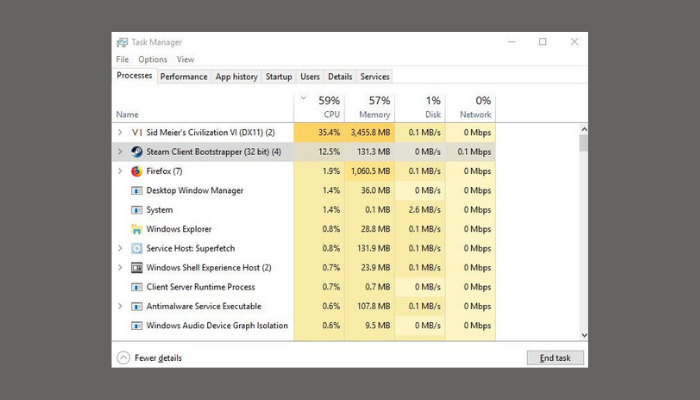Click the Task Manager title bar icon
Image resolution: width=700 pixels, height=400 pixels.
[x=122, y=42]
